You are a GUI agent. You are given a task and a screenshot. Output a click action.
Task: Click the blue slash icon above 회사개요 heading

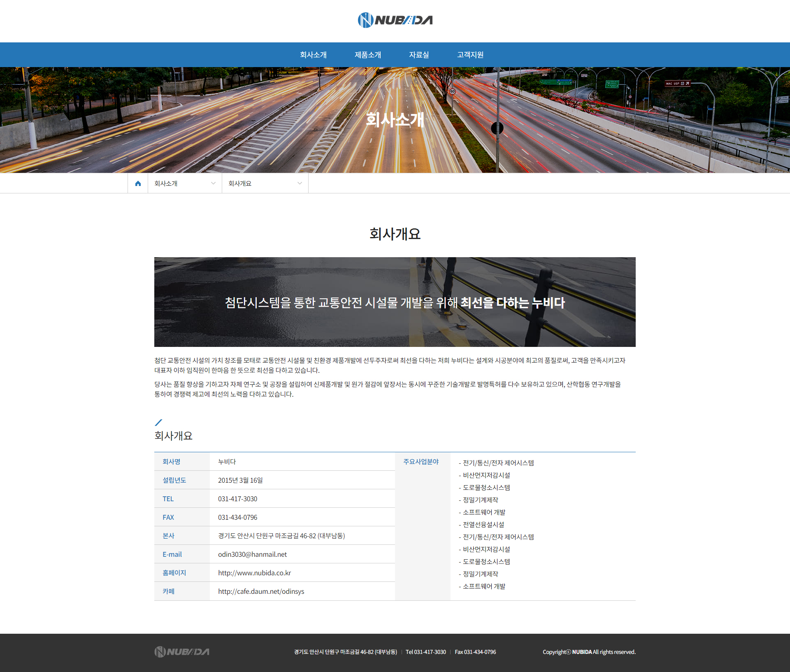[158, 423]
